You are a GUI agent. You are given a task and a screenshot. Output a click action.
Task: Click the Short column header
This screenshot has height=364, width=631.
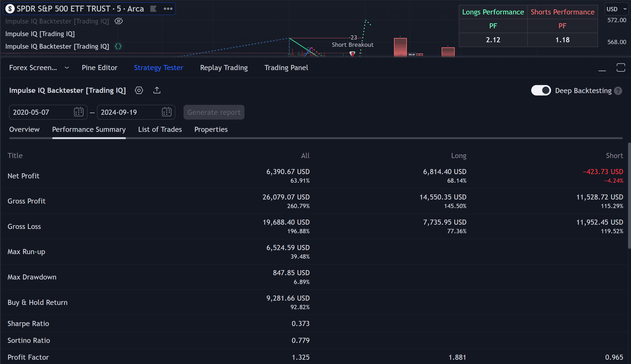pyautogui.click(x=614, y=156)
